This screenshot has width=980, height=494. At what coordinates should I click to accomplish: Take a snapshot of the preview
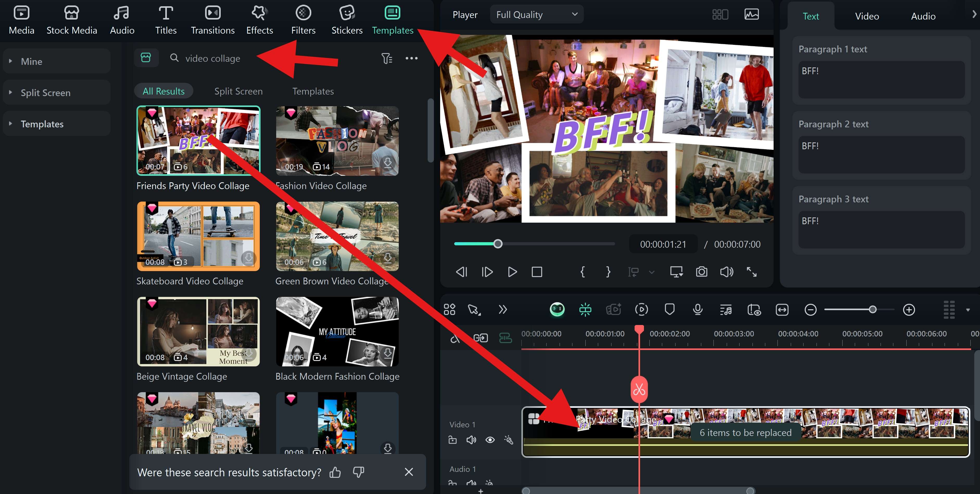tap(701, 272)
